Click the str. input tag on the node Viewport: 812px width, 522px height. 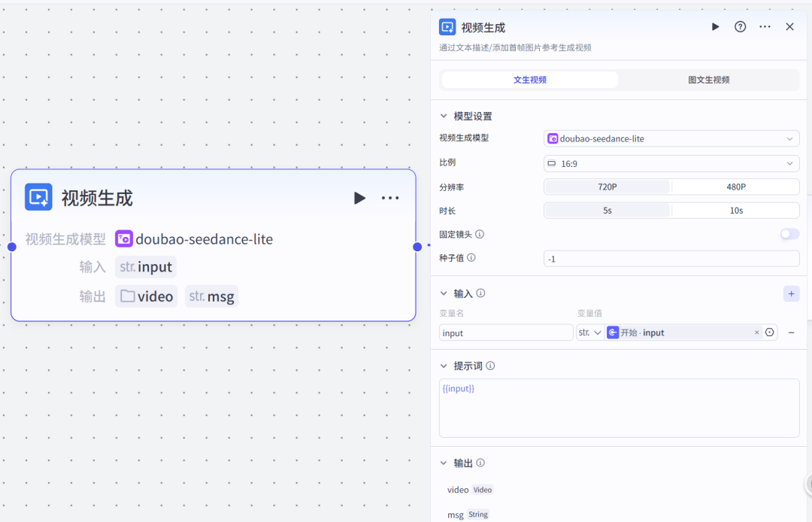click(146, 267)
